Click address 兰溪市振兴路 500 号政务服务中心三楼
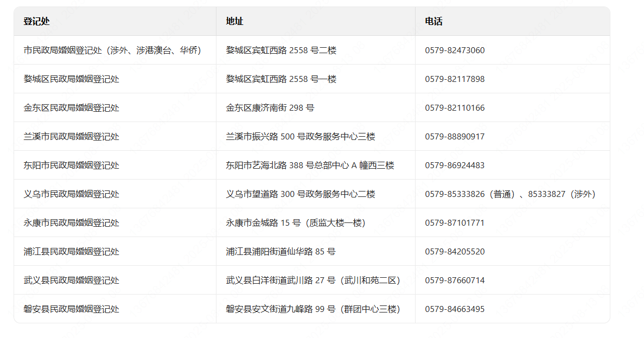The height and width of the screenshot is (338, 644). pyautogui.click(x=300, y=136)
